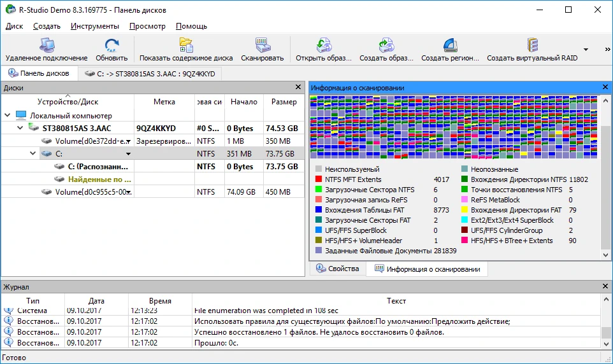
Task: Click the Время column header in the log
Action: [160, 301]
